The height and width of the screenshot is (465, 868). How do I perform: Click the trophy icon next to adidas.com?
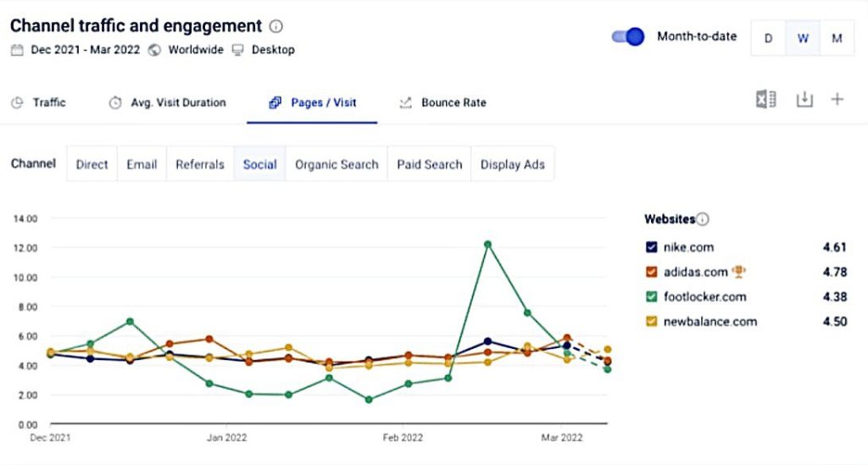[x=739, y=272]
